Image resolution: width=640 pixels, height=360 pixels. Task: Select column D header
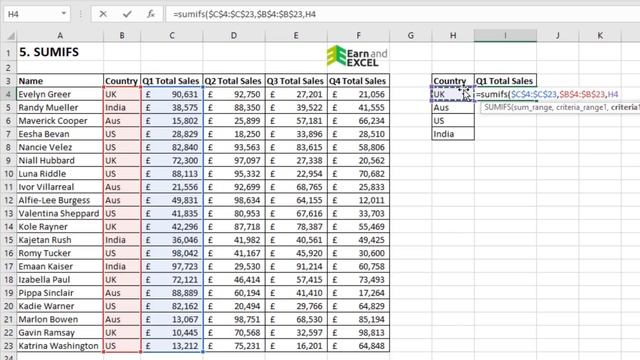pyautogui.click(x=234, y=36)
